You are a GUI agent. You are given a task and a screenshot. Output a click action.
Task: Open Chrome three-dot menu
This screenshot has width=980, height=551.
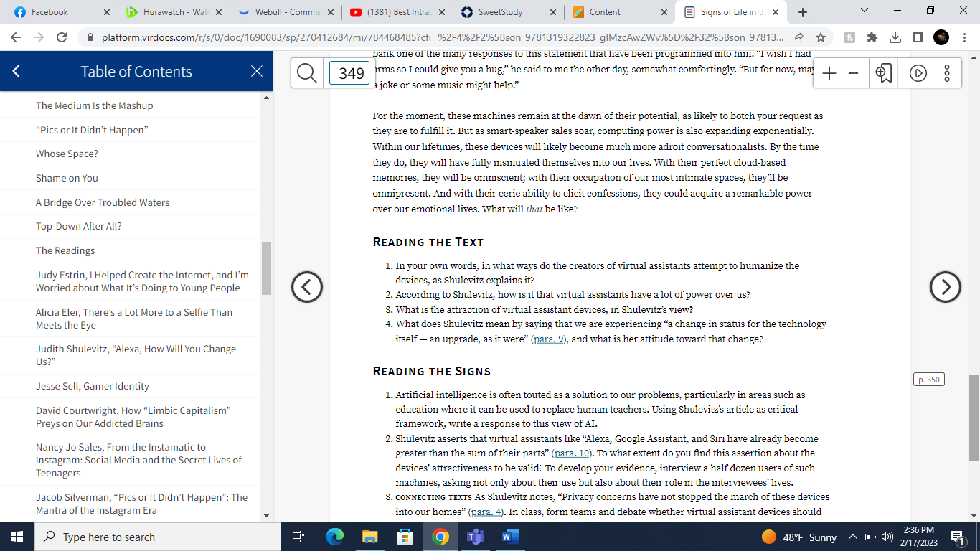pyautogui.click(x=964, y=37)
